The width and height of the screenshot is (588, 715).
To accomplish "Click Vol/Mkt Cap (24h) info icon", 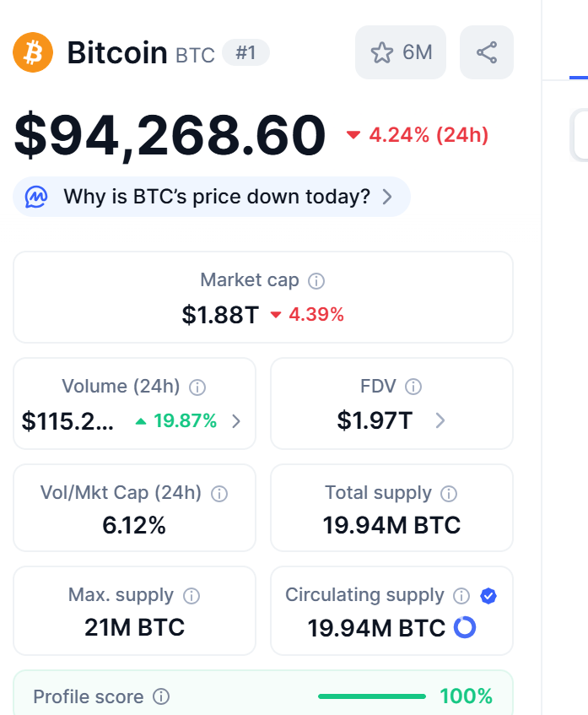I will [218, 494].
